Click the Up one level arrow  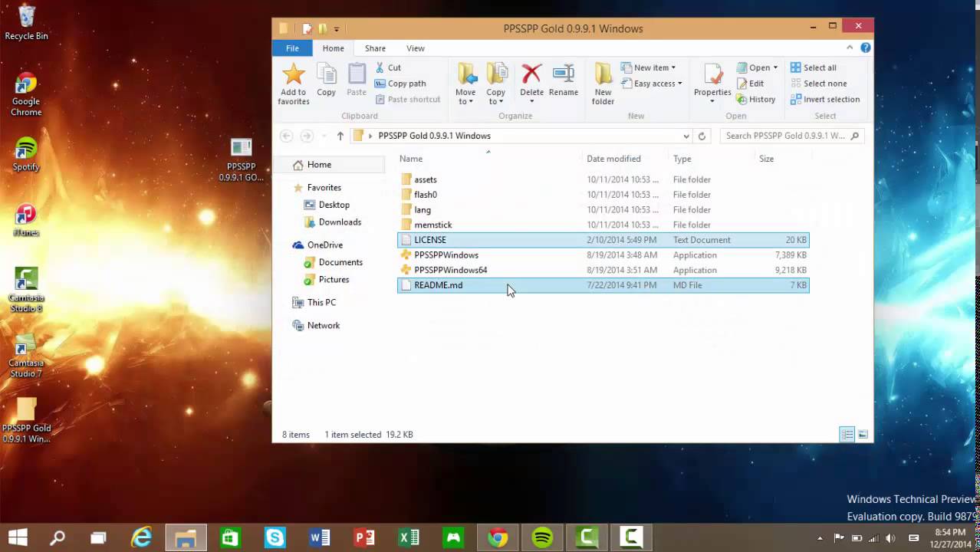(x=340, y=136)
